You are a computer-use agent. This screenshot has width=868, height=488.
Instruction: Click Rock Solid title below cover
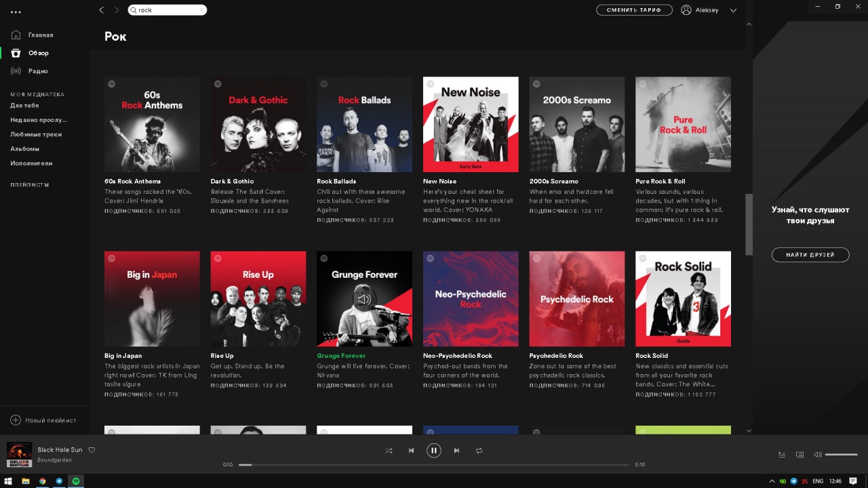pyautogui.click(x=652, y=356)
